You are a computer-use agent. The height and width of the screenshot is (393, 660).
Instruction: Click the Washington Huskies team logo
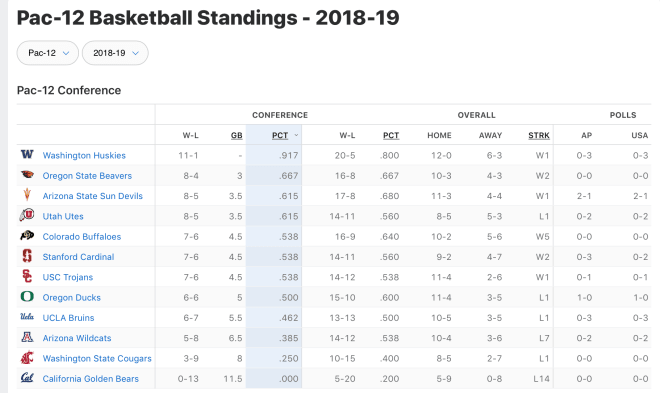coord(27,154)
